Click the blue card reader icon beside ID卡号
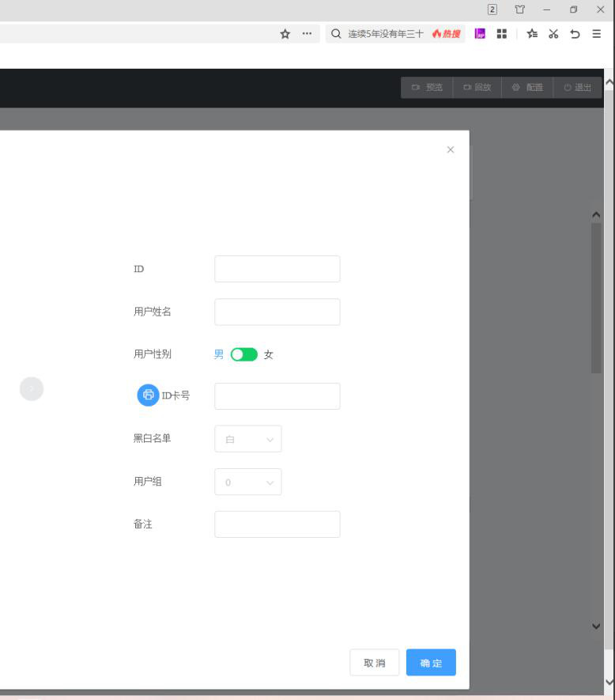Image resolution: width=615 pixels, height=700 pixels. (148, 395)
